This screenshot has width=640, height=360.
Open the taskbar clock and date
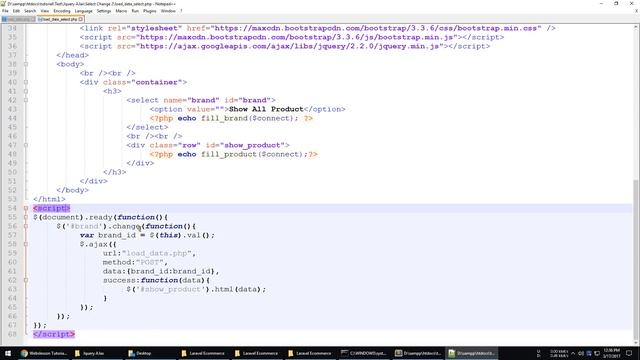point(611,353)
